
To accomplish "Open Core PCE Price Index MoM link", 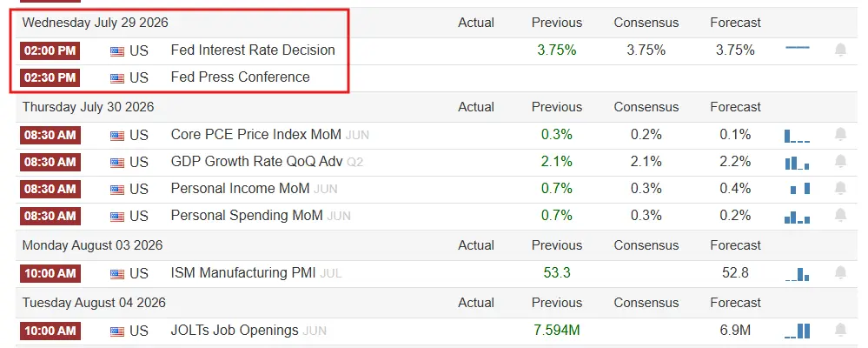I will coord(256,134).
